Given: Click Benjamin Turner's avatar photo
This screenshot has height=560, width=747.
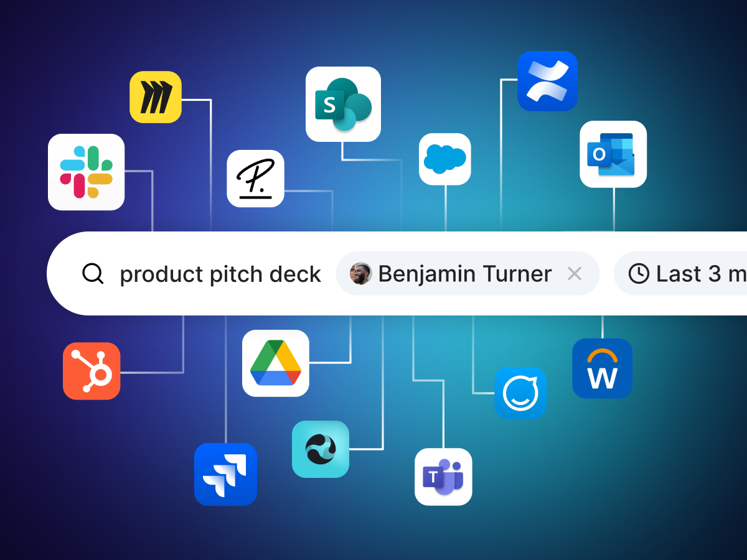Looking at the screenshot, I should click(x=360, y=274).
